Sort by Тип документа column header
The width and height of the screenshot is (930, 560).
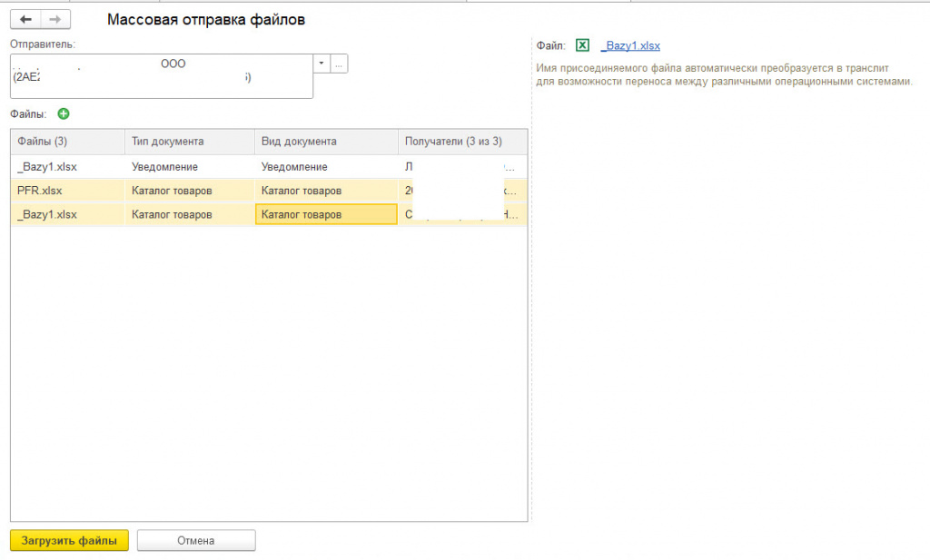[x=190, y=142]
